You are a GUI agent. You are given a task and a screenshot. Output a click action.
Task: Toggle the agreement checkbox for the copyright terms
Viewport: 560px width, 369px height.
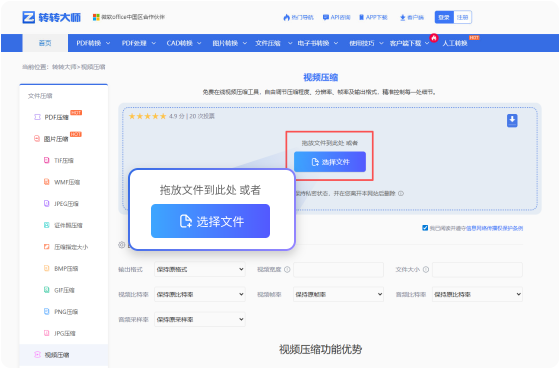click(x=425, y=228)
